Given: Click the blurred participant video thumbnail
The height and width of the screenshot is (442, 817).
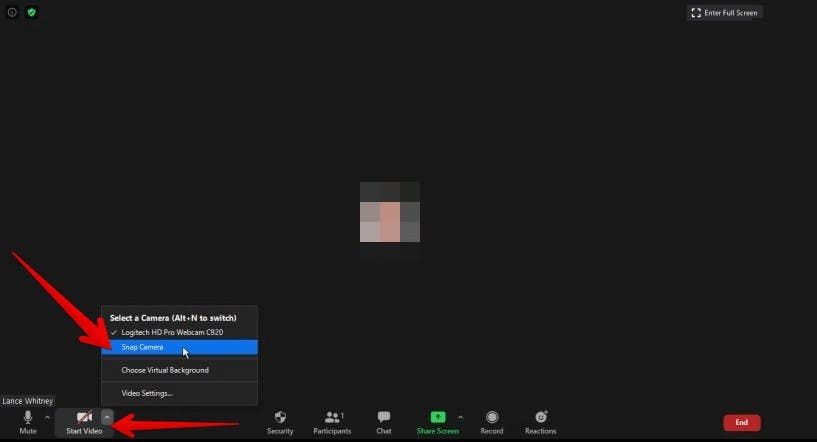Looking at the screenshot, I should coord(390,212).
